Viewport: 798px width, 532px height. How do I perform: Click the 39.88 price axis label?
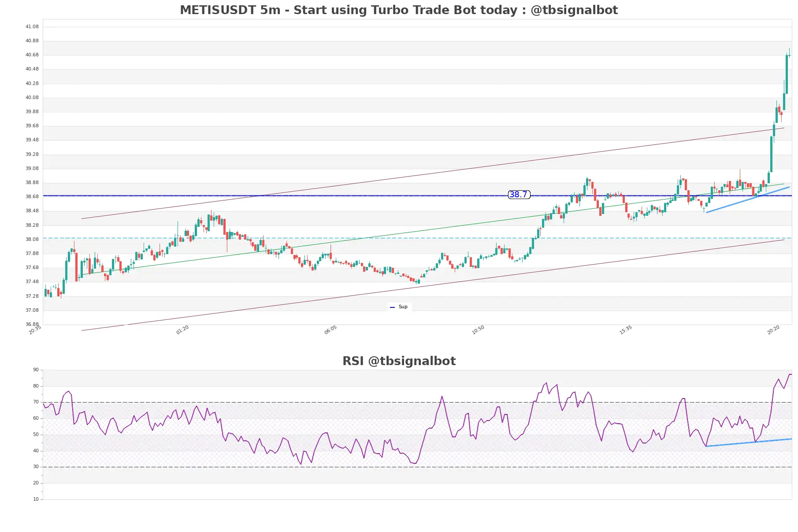click(32, 112)
